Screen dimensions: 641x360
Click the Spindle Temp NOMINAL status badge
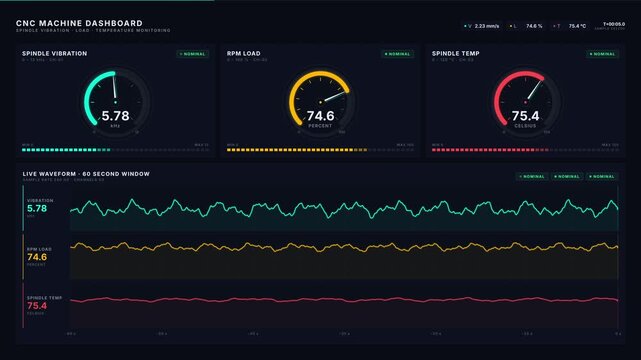pyautogui.click(x=603, y=54)
